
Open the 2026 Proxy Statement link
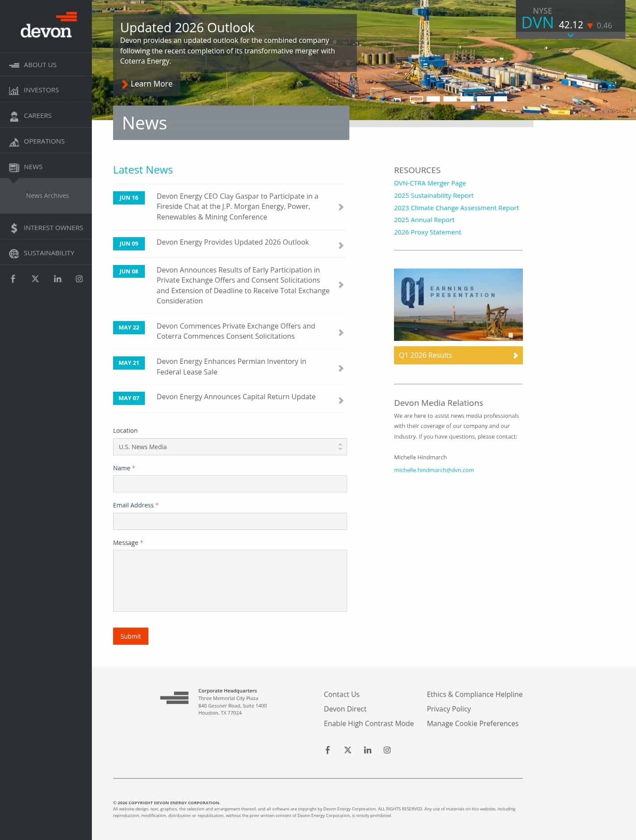pyautogui.click(x=428, y=232)
